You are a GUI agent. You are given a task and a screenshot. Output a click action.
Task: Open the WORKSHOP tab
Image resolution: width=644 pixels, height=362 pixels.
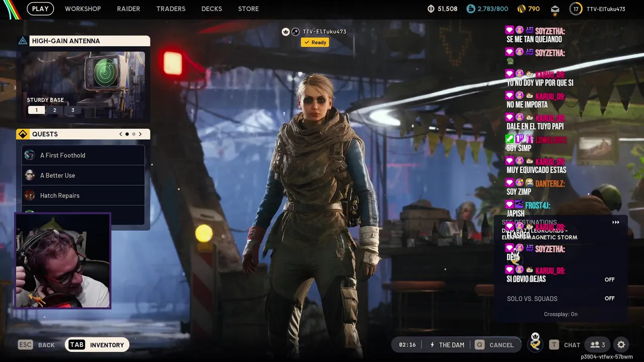[x=83, y=9]
